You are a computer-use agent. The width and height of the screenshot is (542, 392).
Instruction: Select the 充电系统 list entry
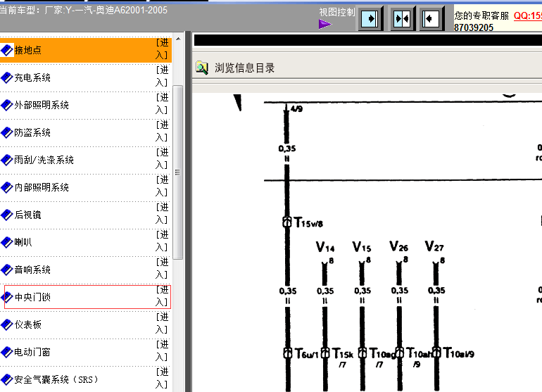pyautogui.click(x=86, y=77)
